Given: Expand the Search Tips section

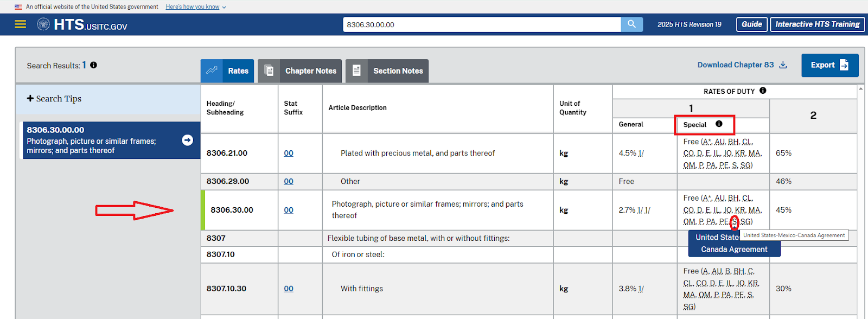Looking at the screenshot, I should tap(54, 99).
